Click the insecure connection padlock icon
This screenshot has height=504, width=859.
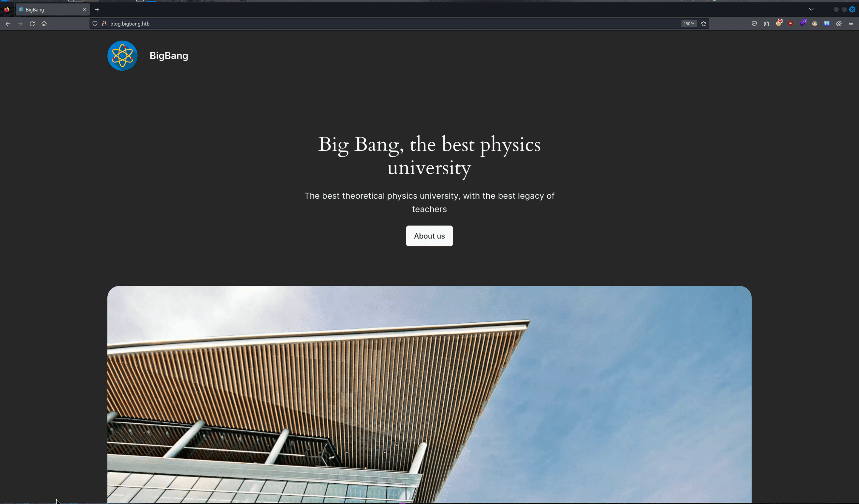click(104, 23)
